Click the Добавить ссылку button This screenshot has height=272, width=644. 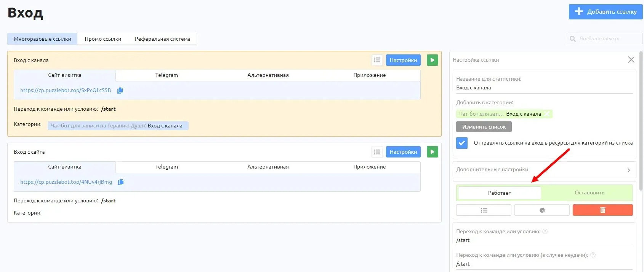[606, 12]
